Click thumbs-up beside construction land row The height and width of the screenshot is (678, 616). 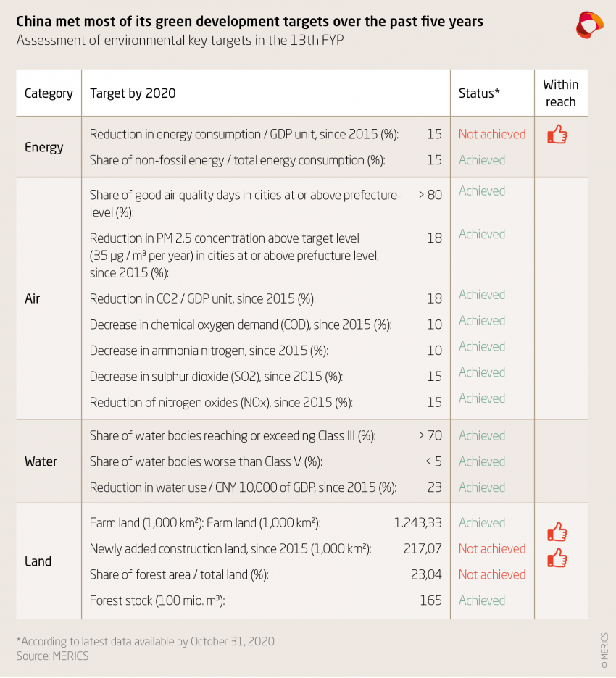(x=557, y=558)
